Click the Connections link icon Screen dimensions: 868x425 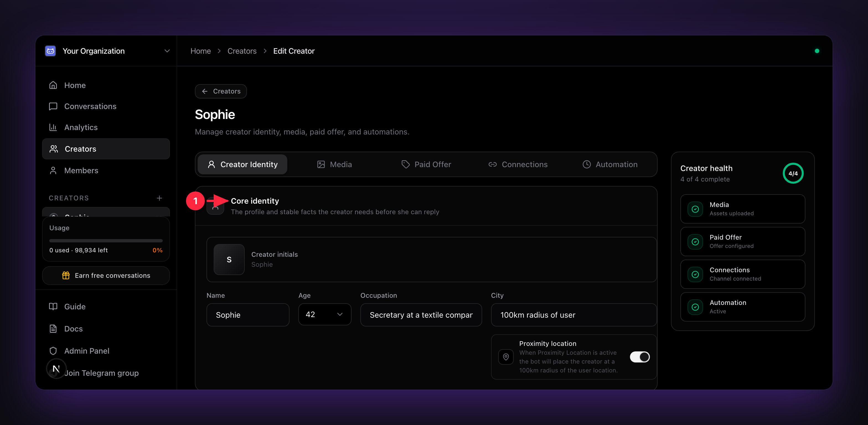click(493, 164)
